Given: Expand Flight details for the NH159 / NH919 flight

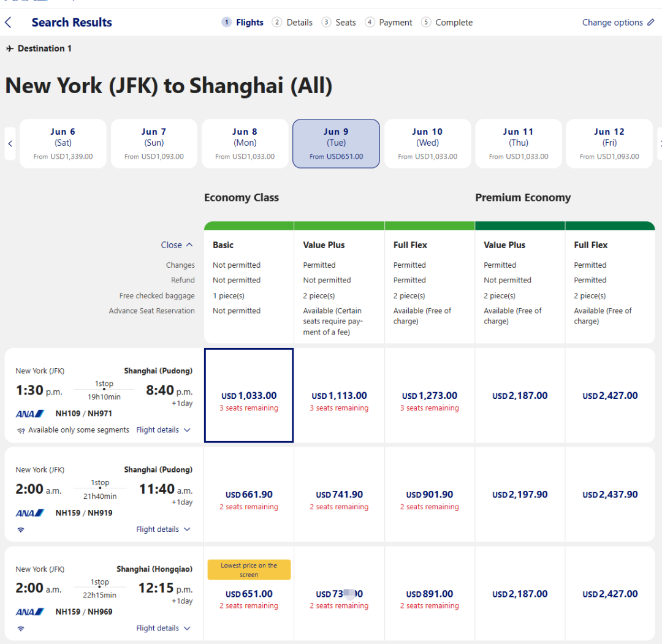Looking at the screenshot, I should [x=163, y=529].
